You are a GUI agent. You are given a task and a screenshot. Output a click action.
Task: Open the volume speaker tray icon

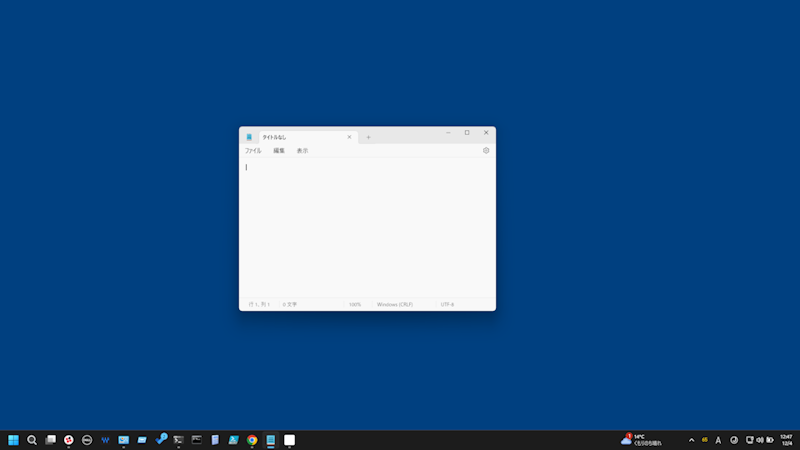pyautogui.click(x=760, y=440)
